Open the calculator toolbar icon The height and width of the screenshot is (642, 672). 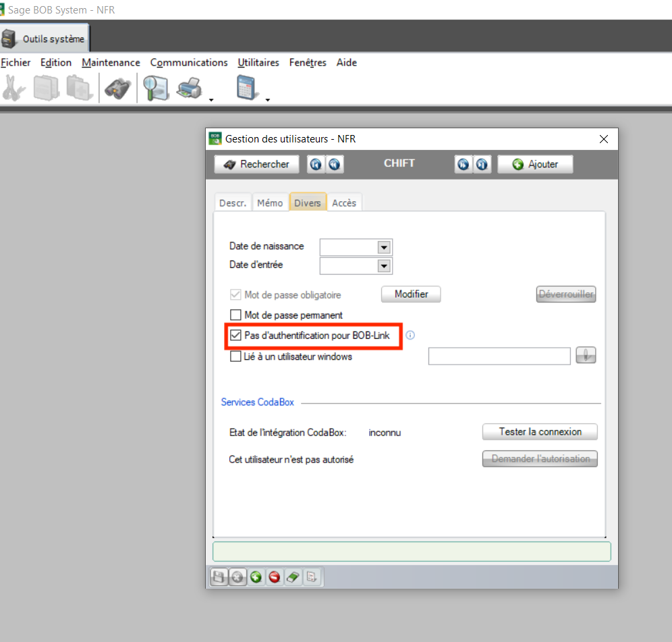pos(248,88)
